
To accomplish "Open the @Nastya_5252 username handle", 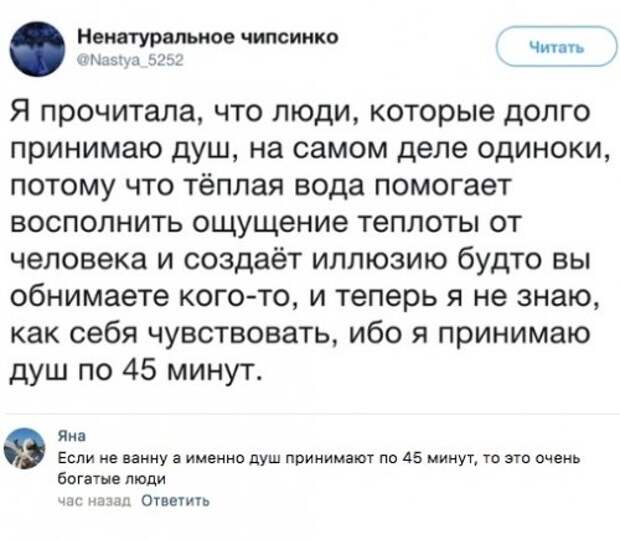I will point(131,60).
